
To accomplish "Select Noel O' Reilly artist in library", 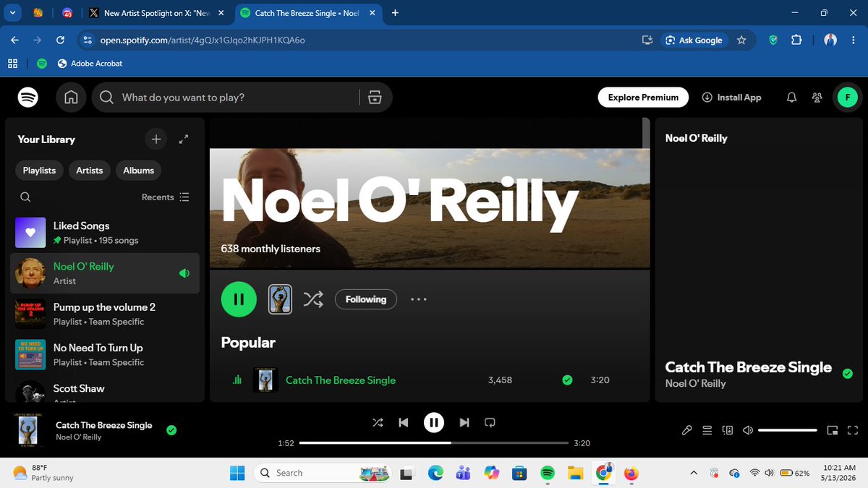I will point(105,273).
